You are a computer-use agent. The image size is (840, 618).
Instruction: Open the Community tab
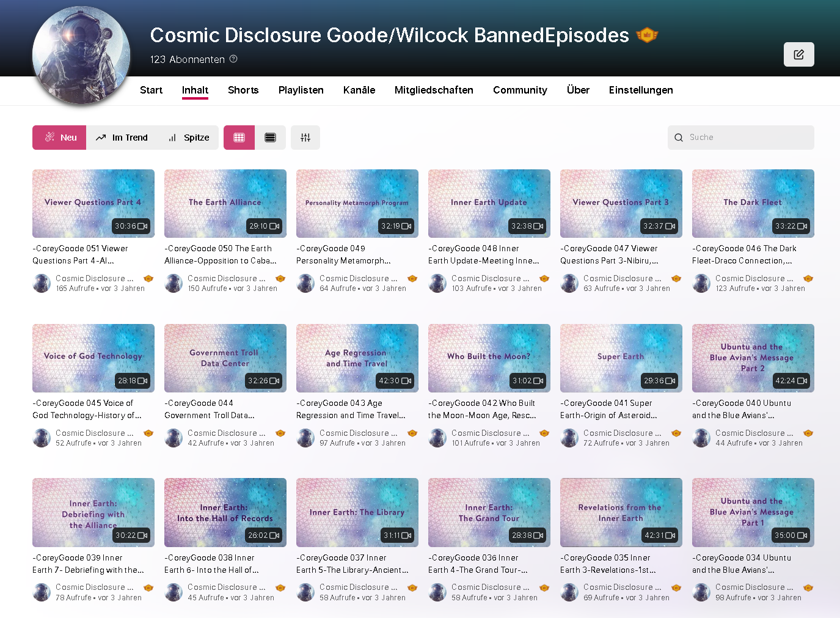point(520,90)
